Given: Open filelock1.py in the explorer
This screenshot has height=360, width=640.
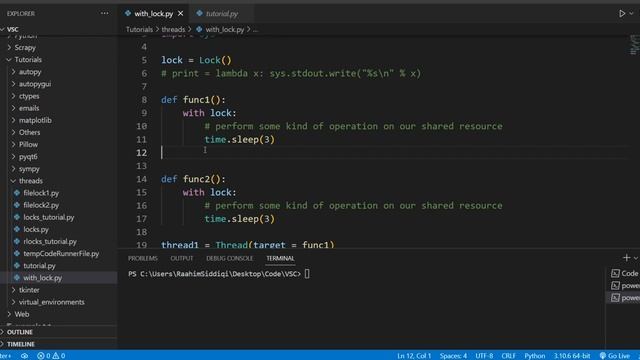Looking at the screenshot, I should pyautogui.click(x=41, y=193).
